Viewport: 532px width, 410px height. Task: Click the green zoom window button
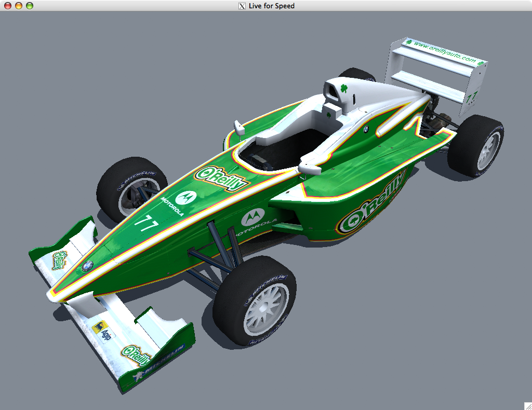point(30,6)
